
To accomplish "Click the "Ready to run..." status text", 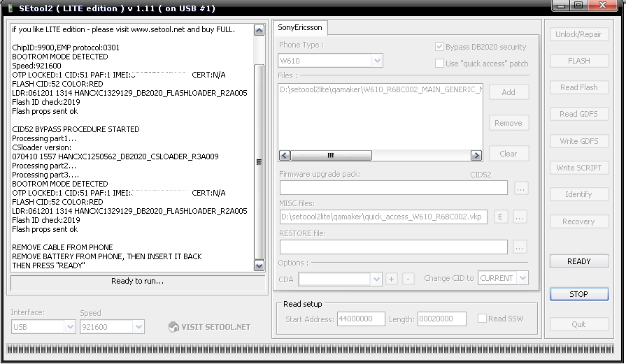I will [137, 281].
